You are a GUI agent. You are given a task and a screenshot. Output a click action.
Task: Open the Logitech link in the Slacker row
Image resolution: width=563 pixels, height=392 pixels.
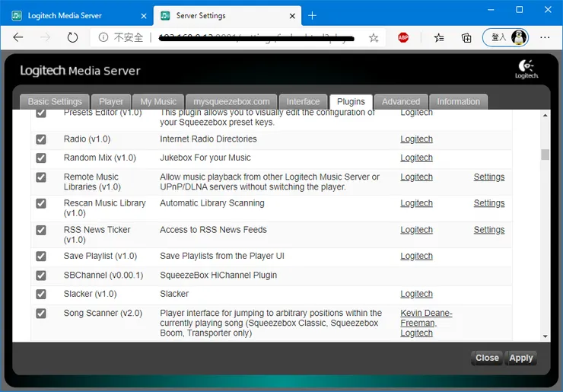pyautogui.click(x=416, y=294)
